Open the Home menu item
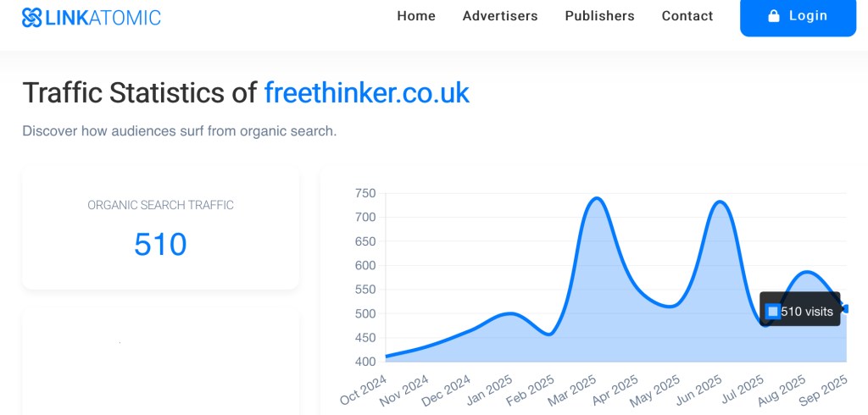Image resolution: width=868 pixels, height=415 pixels. (x=416, y=16)
